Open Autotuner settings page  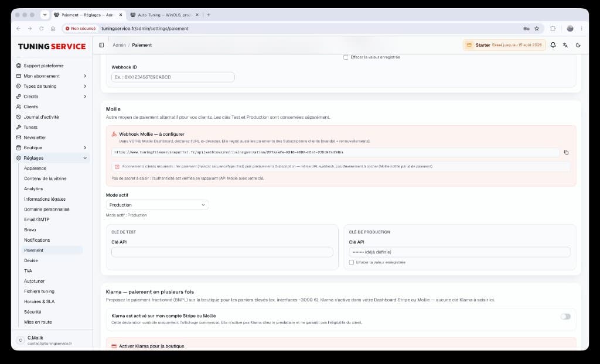point(35,281)
